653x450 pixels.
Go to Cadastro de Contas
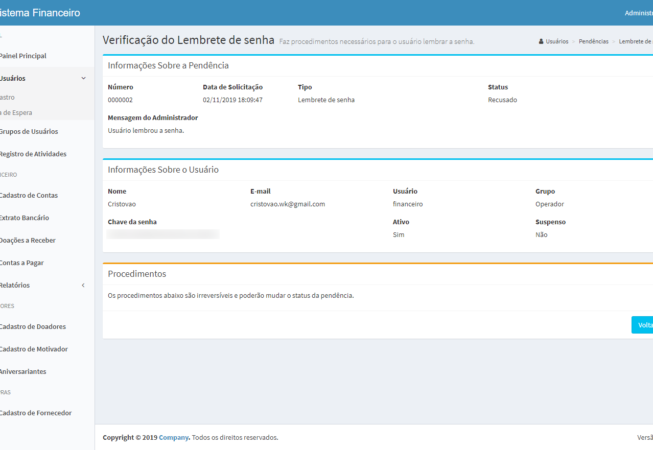click(31, 195)
